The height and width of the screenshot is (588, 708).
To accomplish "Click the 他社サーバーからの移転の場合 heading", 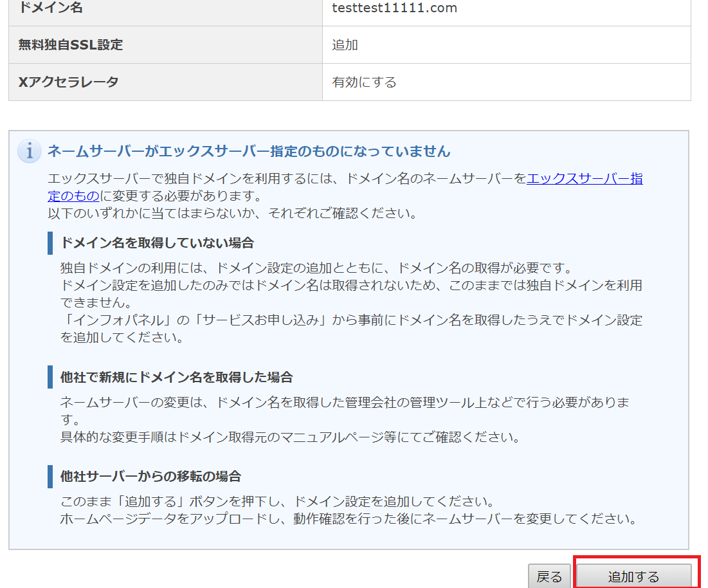I will pyautogui.click(x=150, y=477).
